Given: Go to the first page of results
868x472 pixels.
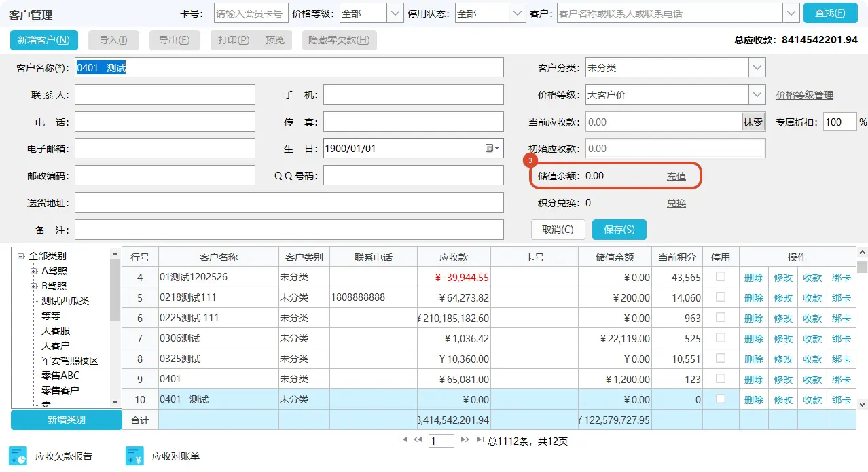Looking at the screenshot, I should (x=404, y=440).
